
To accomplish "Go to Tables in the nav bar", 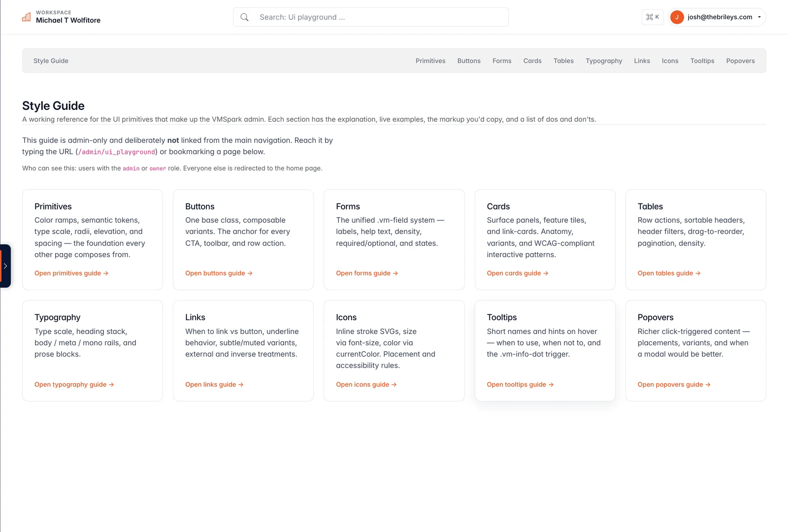I will pos(563,61).
